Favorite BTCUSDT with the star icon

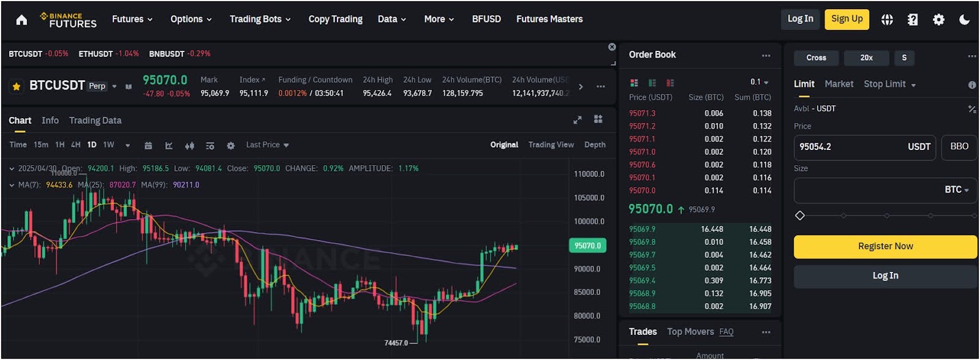(17, 86)
